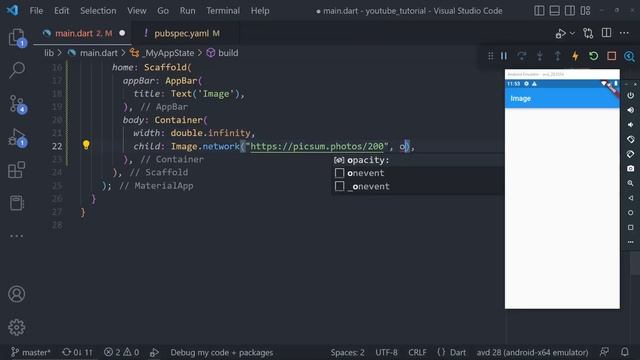This screenshot has width=640, height=360.
Task: Open Dart DevTools widget inspector icon
Action: [629, 56]
